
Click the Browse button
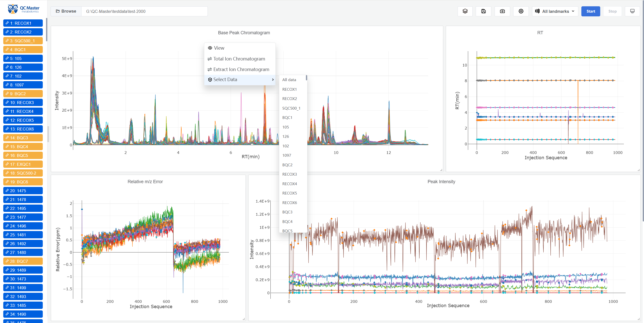[x=66, y=11]
